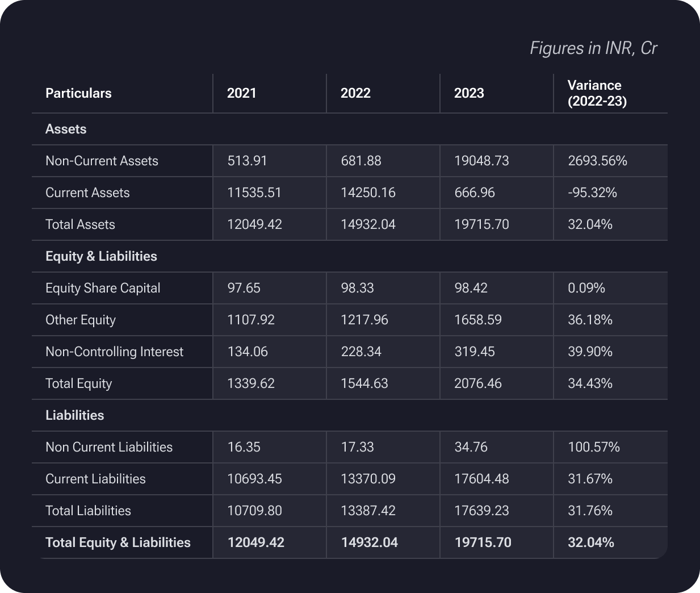The height and width of the screenshot is (593, 700).
Task: Select the 2022 column header
Action: coord(355,93)
